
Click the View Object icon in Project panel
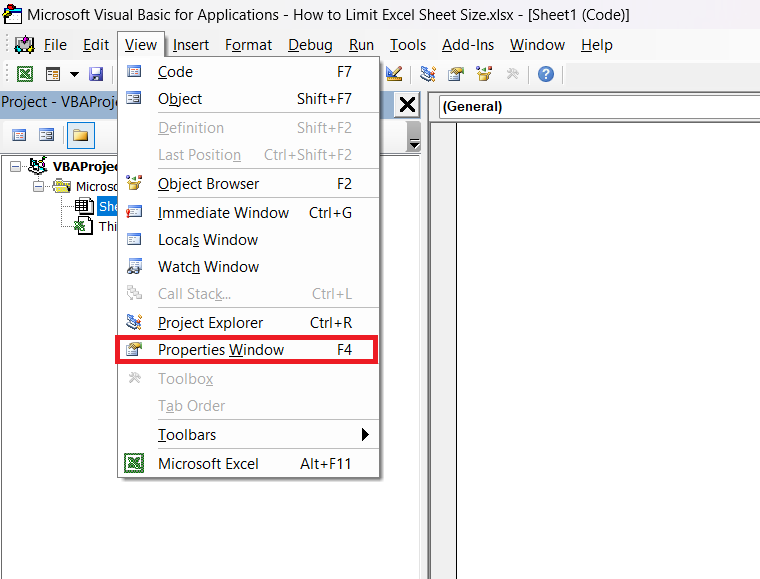[x=46, y=135]
